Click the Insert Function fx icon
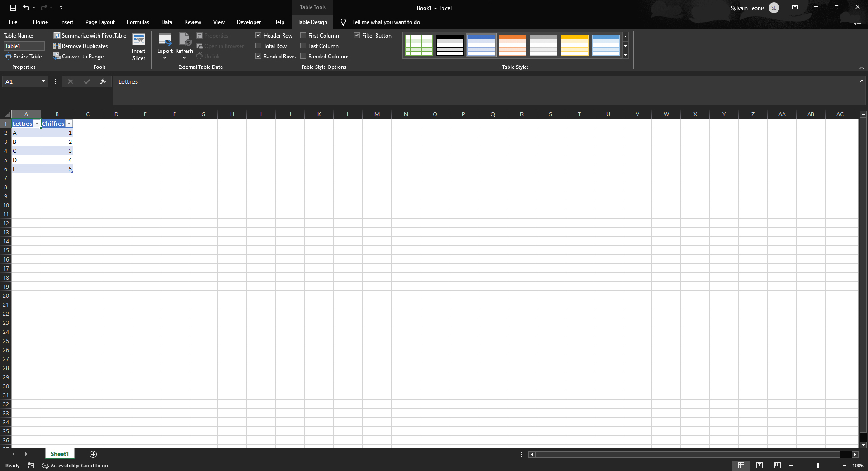868x471 pixels. click(x=103, y=81)
